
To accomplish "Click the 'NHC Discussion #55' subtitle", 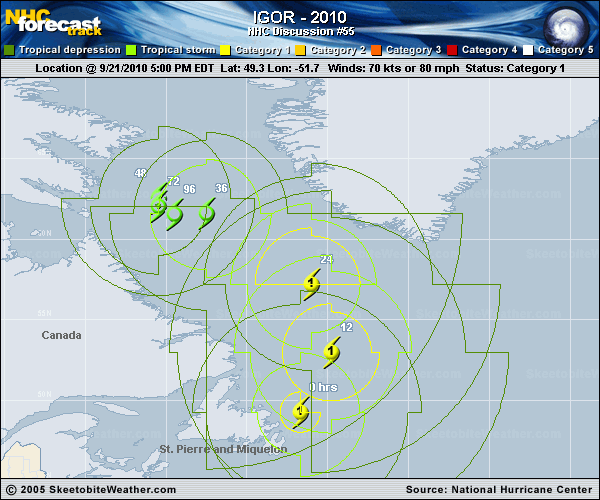I will [301, 31].
